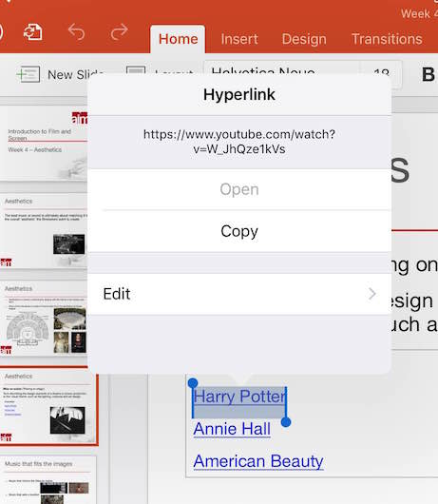Tap the undo arrow icon

click(76, 32)
